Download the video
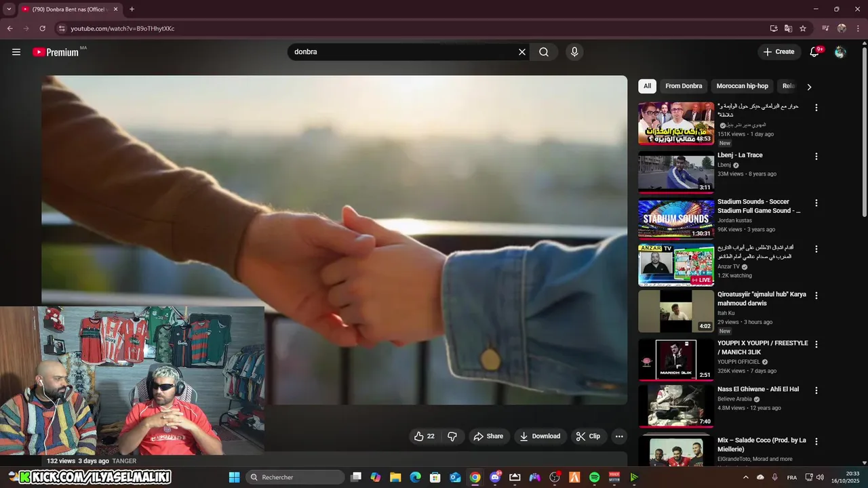 (540, 436)
